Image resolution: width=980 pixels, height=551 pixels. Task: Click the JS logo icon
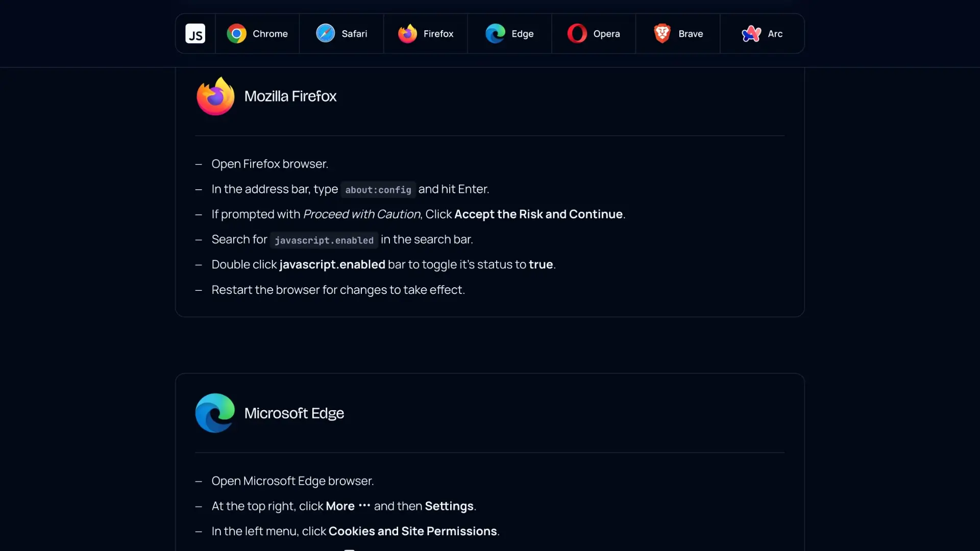[x=195, y=34]
